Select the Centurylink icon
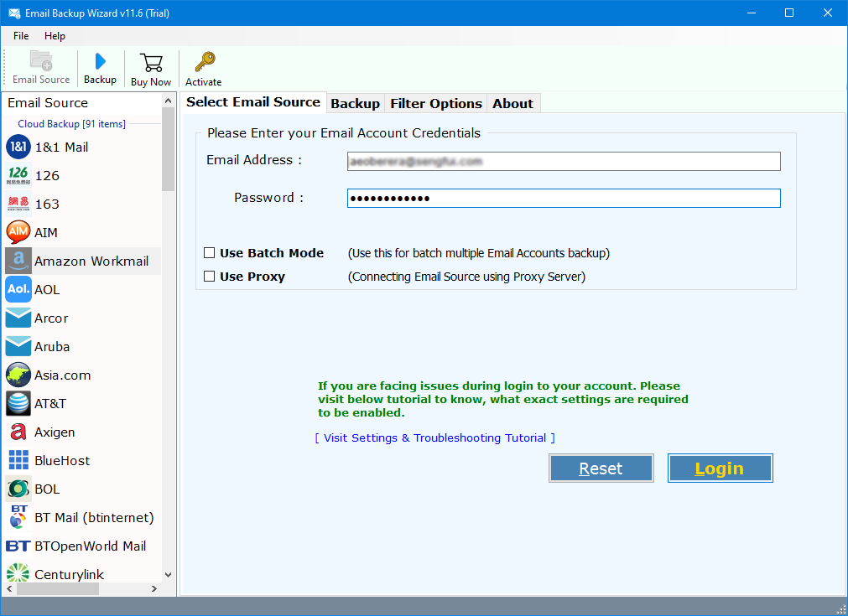Viewport: 848px width, 616px height. point(18,572)
